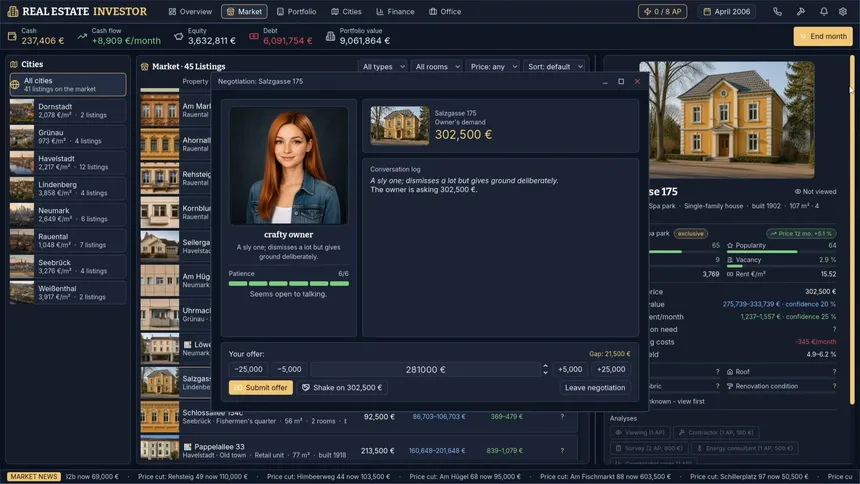
Task: Click the Equity piggy bank icon
Action: tap(178, 37)
